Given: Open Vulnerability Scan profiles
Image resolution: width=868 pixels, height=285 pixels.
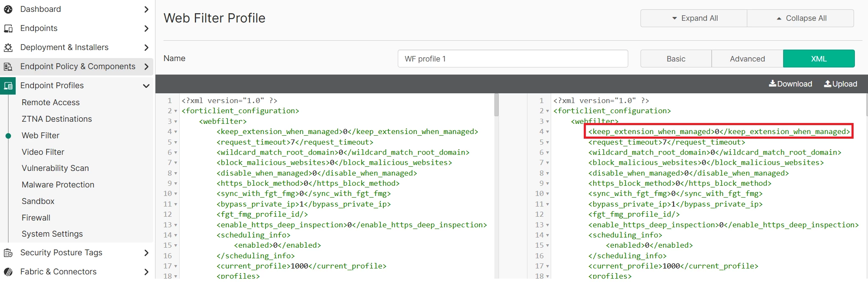Looking at the screenshot, I should pos(55,168).
